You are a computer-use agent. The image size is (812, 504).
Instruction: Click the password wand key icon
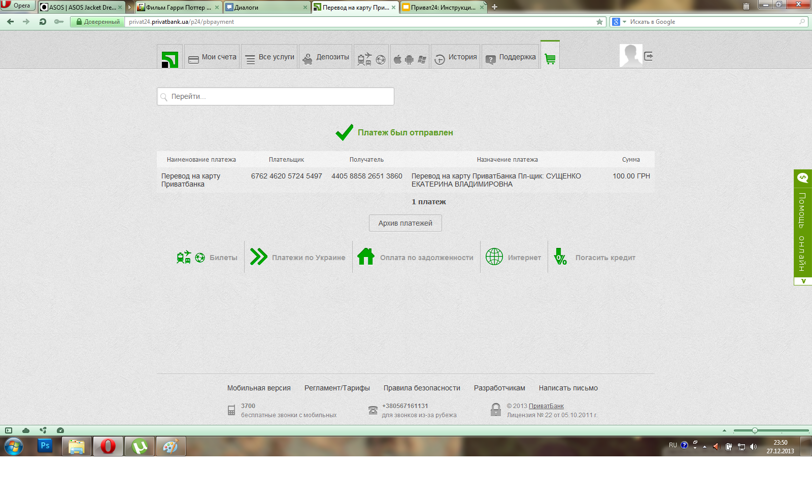[x=59, y=22]
